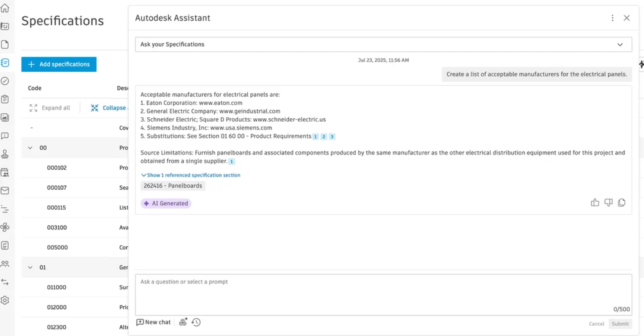Click the AI prompts icon beside New chat
Viewport: 644px width, 336px height.
point(183,322)
